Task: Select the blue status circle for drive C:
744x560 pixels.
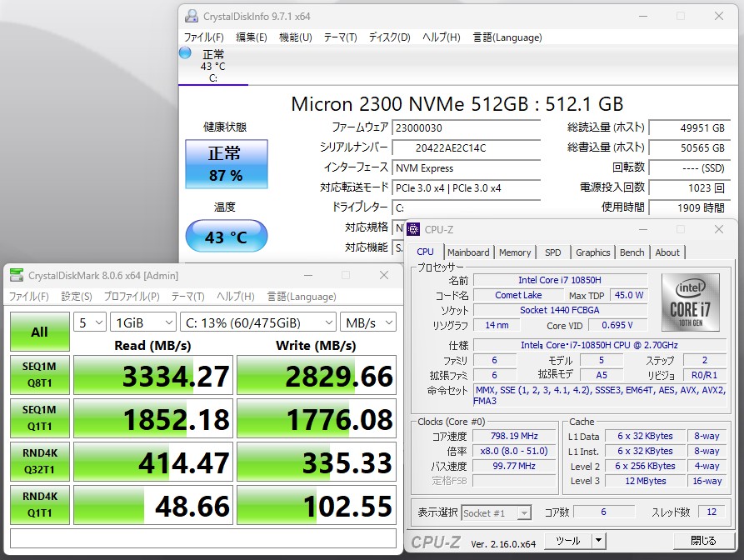Action: 185,52
